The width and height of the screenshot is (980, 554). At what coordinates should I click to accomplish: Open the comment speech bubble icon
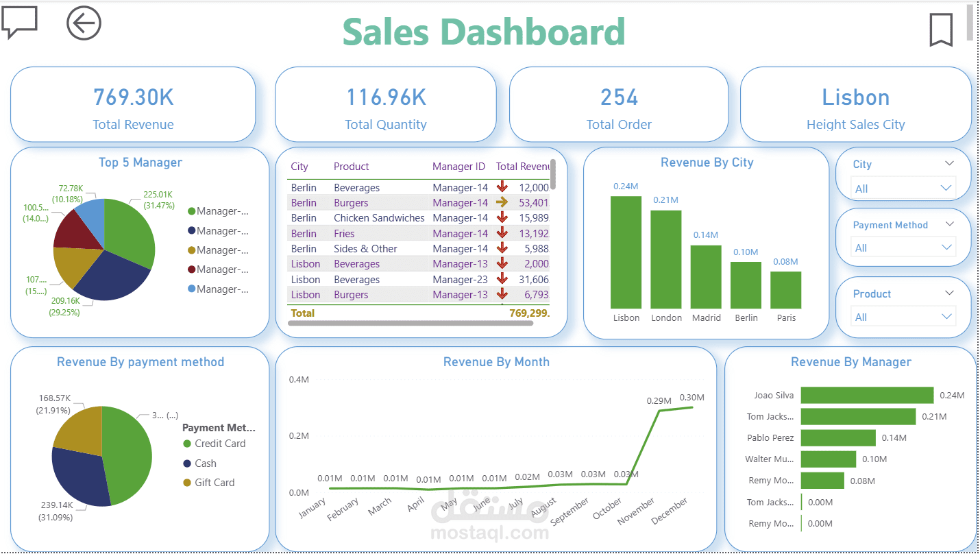click(x=19, y=23)
